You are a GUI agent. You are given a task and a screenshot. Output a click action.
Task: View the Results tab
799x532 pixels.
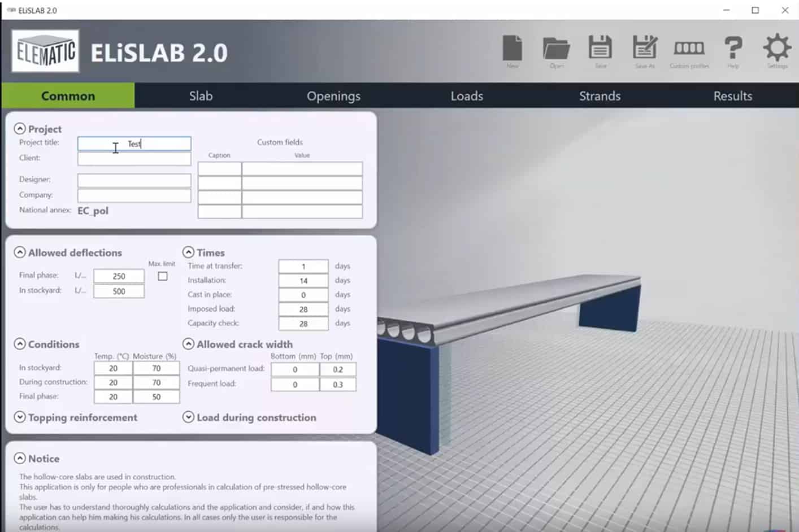point(732,95)
